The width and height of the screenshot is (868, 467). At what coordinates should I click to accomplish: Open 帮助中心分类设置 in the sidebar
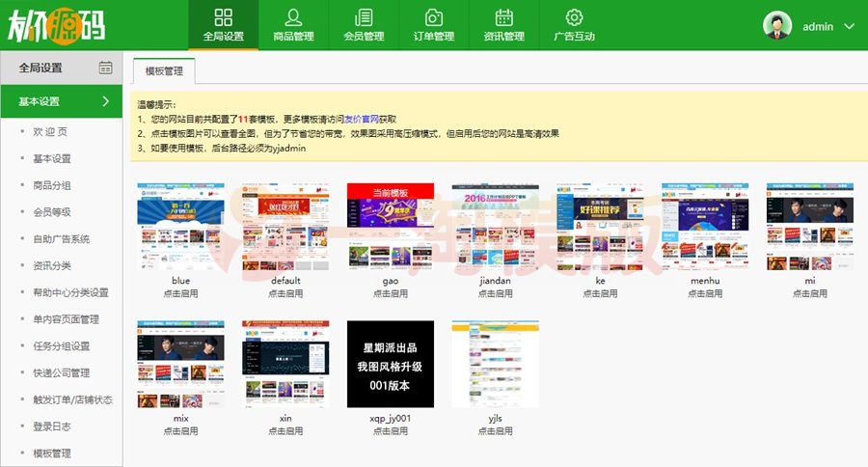[x=70, y=292]
